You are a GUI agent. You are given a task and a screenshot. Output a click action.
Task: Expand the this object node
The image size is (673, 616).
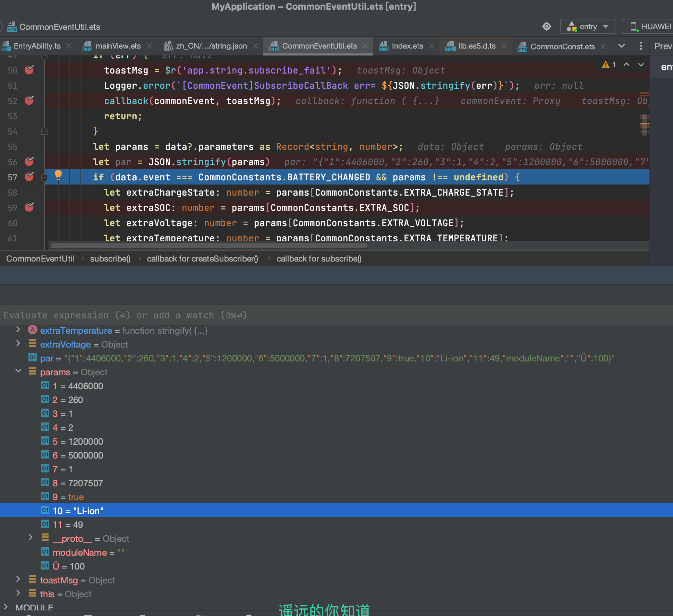pyautogui.click(x=18, y=593)
